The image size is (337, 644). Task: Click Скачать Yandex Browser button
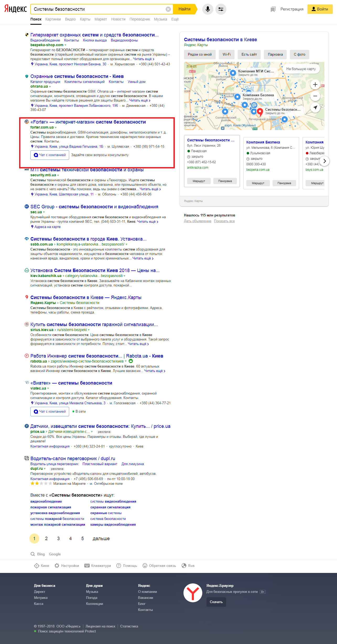(216, 602)
